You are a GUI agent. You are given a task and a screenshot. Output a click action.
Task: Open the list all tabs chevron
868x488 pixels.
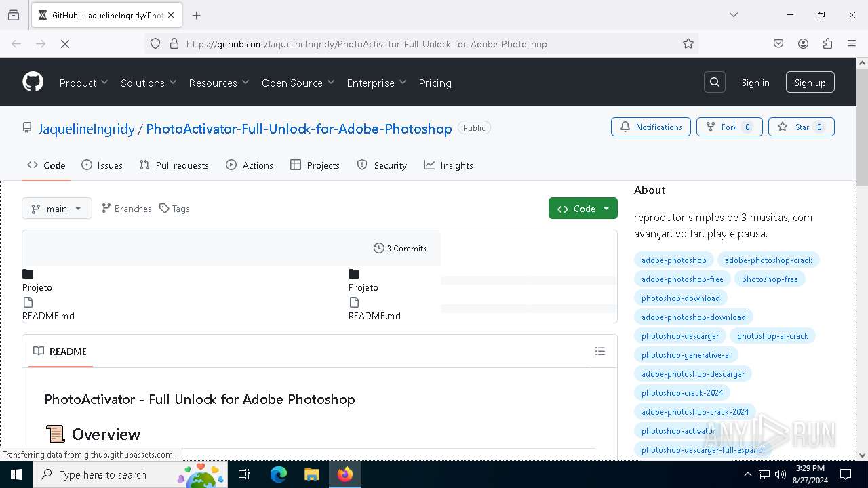click(x=733, y=15)
